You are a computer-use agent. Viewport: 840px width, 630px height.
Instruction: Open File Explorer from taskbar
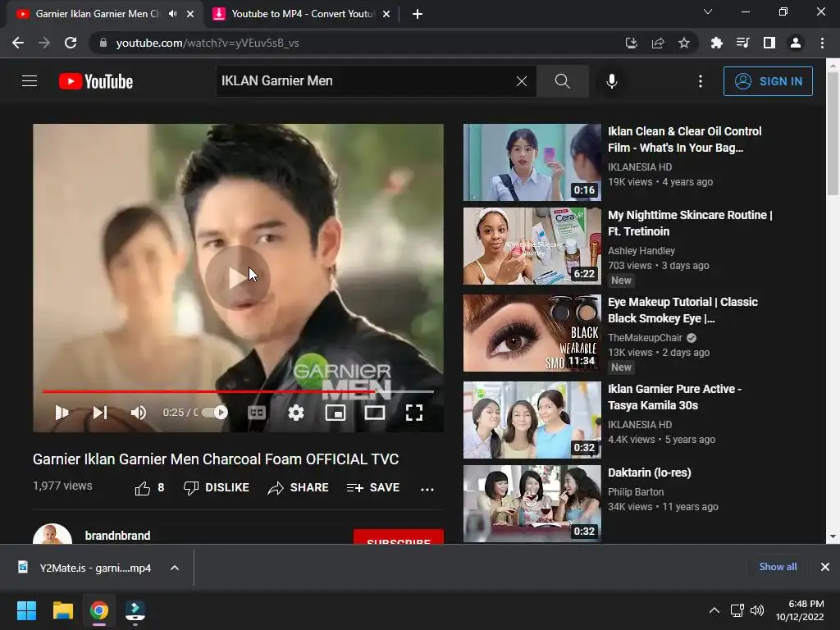point(62,610)
